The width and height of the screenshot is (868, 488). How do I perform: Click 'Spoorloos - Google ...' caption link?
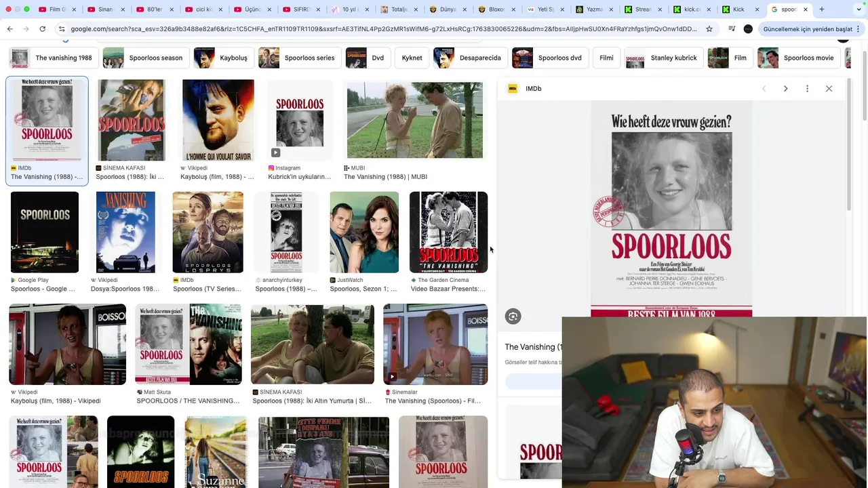[43, 289]
